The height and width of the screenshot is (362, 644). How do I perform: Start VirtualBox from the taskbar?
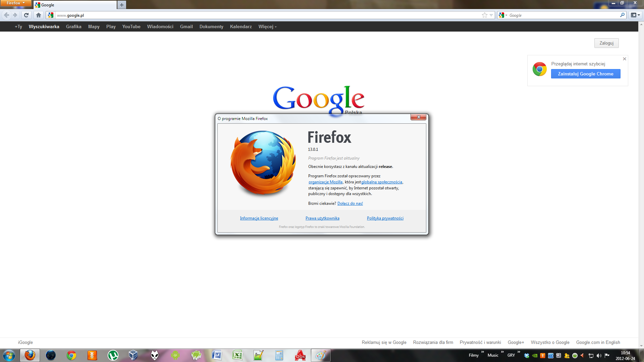pos(133,355)
